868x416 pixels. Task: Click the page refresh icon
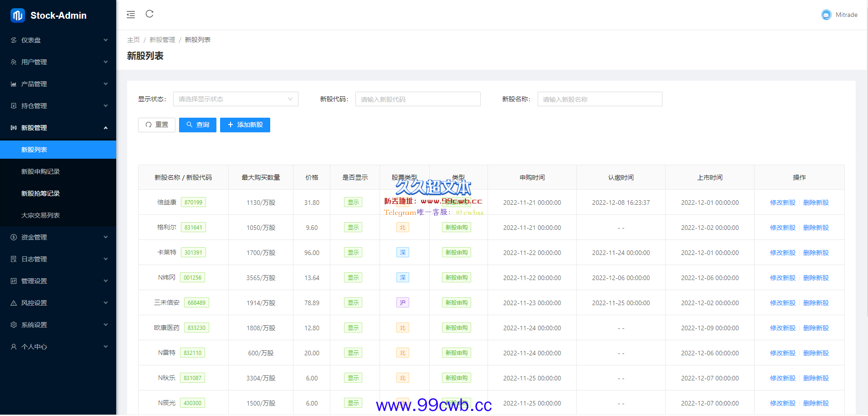point(149,14)
